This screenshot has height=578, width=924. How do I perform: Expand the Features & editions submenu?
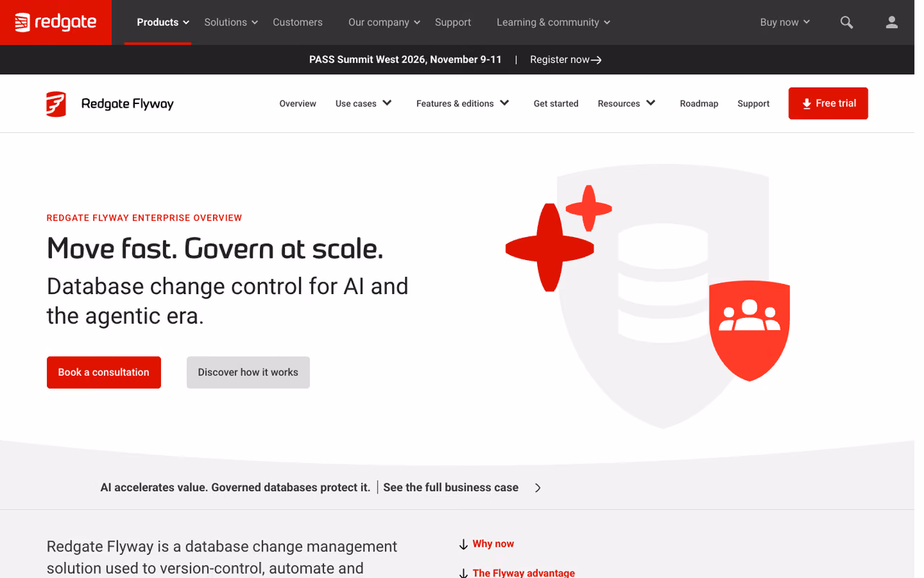click(x=463, y=103)
